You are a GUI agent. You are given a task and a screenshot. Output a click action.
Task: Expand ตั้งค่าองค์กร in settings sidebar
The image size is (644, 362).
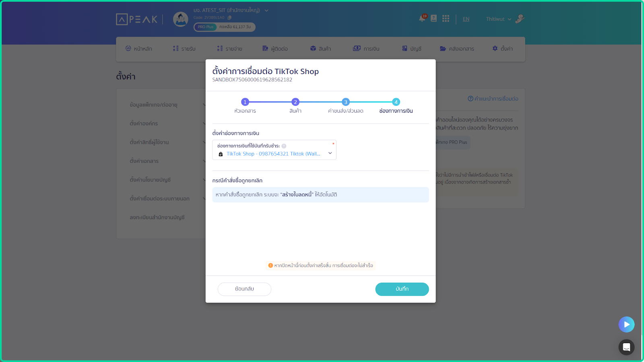tap(167, 123)
